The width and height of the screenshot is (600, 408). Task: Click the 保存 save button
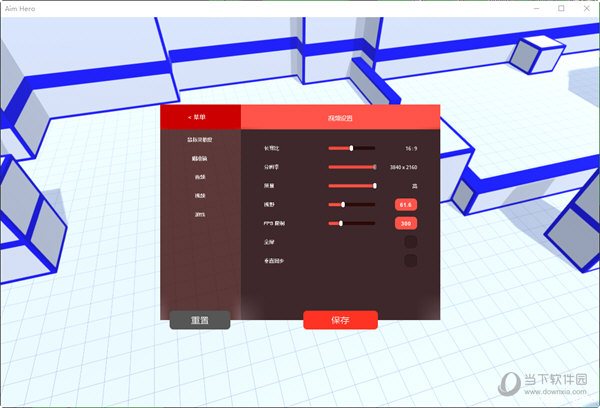tap(341, 320)
